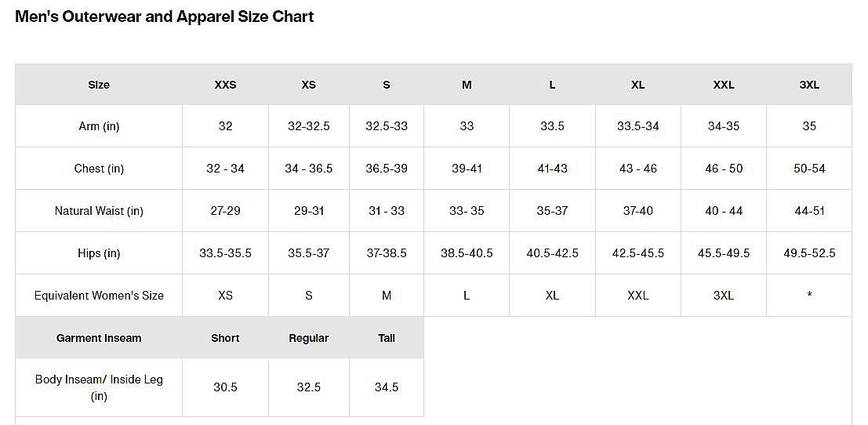Click the Garment Inseam header cell
The height and width of the screenshot is (425, 868).
click(x=99, y=338)
